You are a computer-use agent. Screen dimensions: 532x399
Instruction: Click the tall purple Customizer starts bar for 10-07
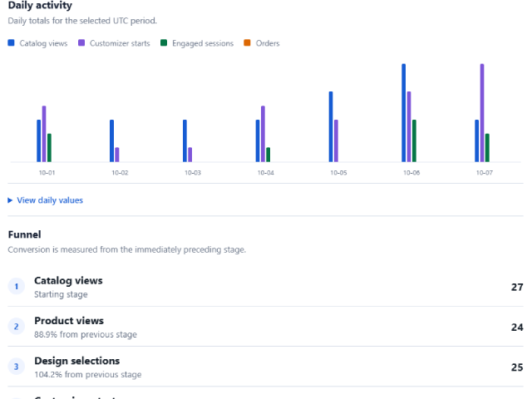tap(482, 113)
